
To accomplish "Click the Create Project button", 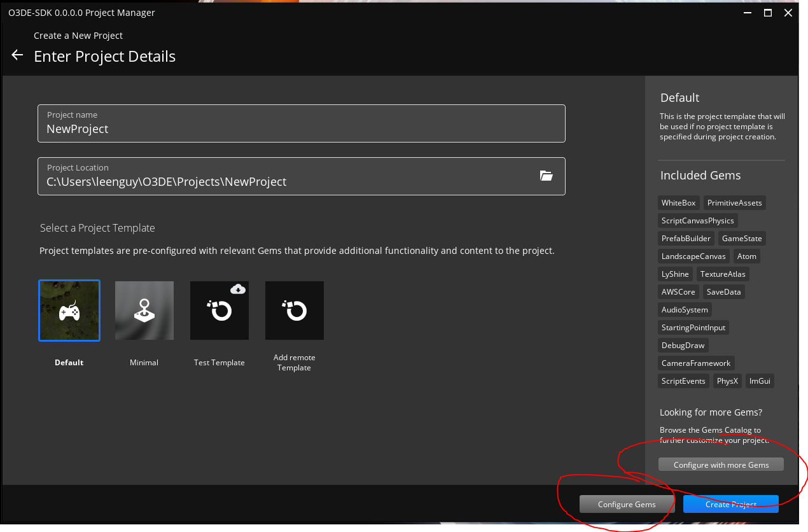I will (x=730, y=503).
